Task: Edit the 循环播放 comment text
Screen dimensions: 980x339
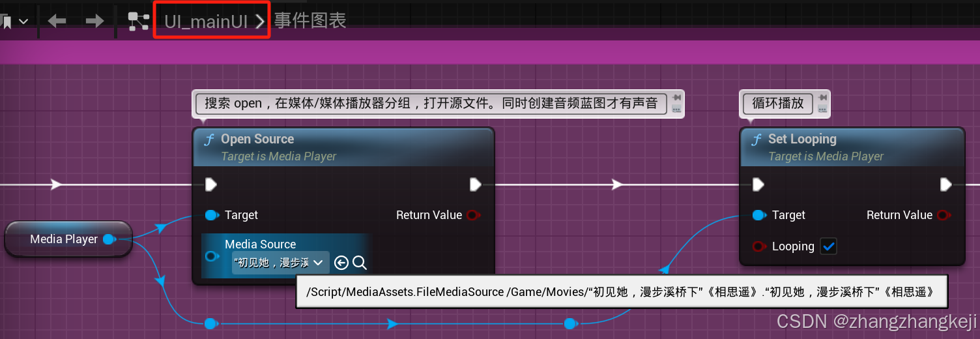Action: click(x=778, y=103)
